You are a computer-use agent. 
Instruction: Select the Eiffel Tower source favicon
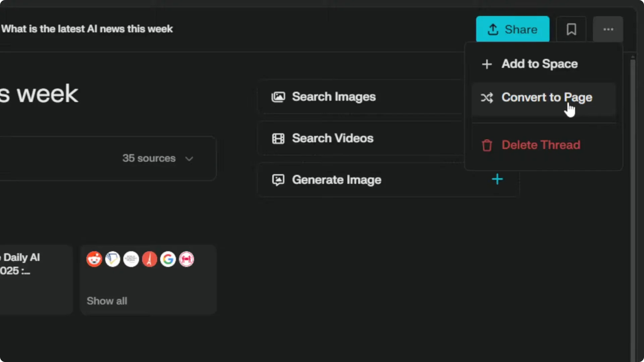tap(150, 259)
